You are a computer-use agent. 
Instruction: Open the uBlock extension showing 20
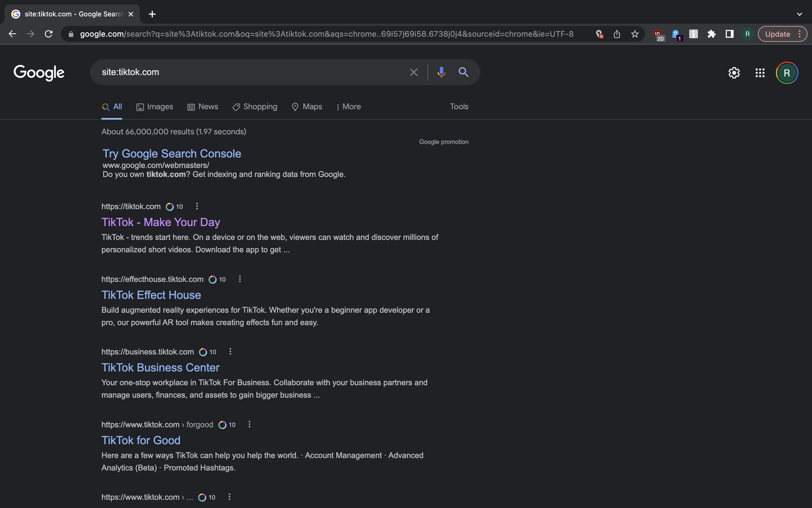point(658,35)
